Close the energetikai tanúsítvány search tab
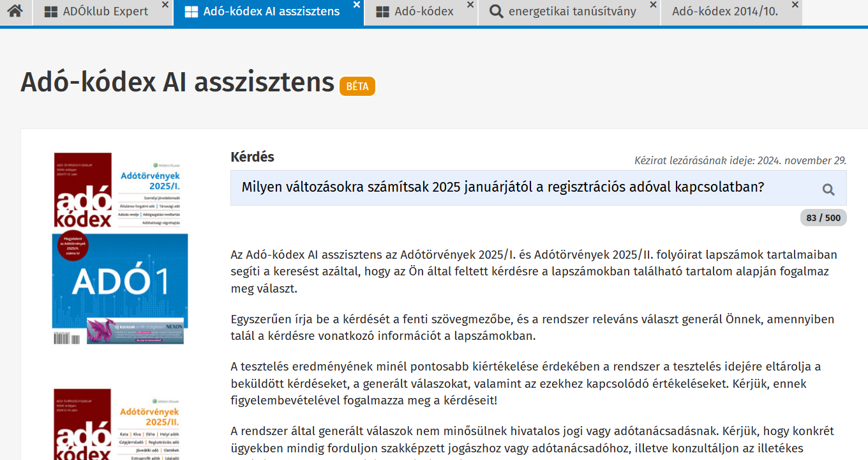868x460 pixels. tap(653, 5)
